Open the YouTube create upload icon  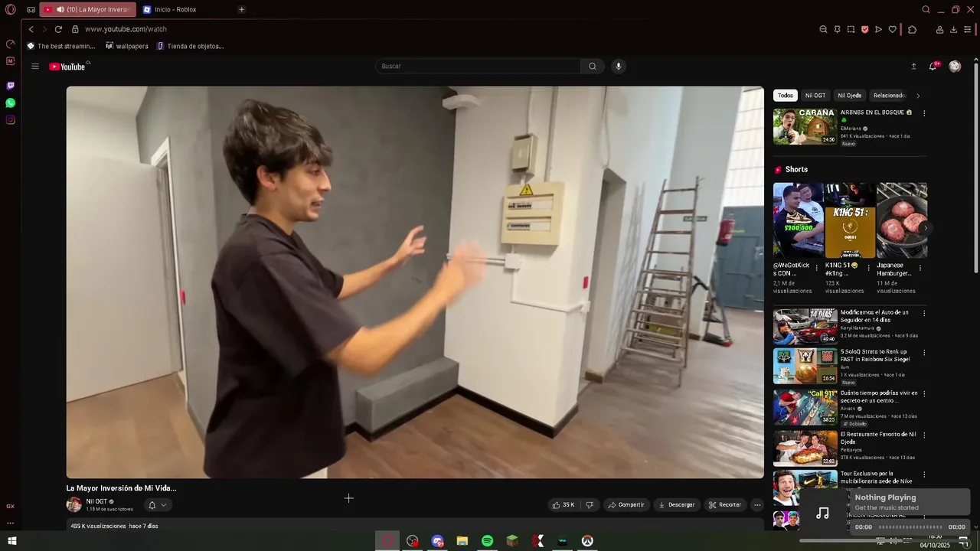point(913,67)
